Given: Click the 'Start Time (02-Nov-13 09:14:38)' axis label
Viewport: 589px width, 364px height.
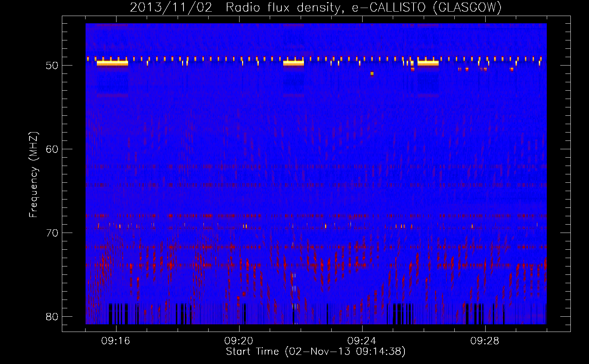Looking at the screenshot, I should click(x=316, y=352).
